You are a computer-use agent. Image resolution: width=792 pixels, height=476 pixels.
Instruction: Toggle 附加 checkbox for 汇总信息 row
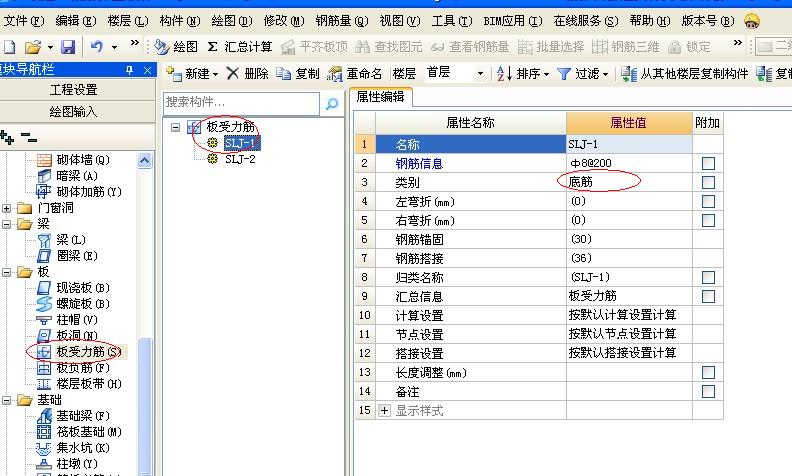coord(708,296)
